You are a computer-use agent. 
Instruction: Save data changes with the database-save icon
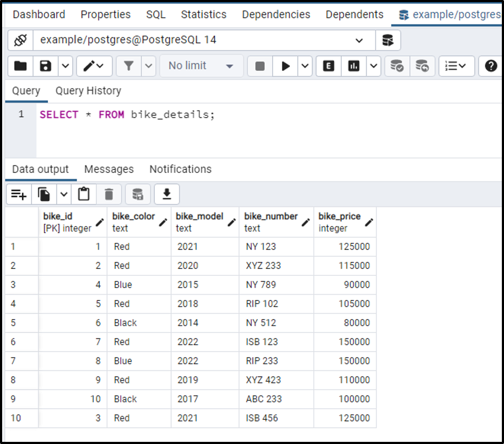(137, 194)
